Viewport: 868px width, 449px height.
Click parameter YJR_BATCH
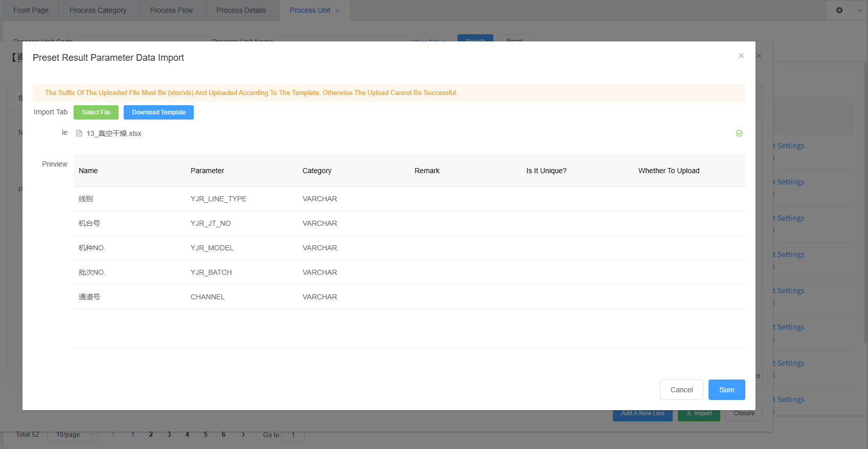(211, 272)
